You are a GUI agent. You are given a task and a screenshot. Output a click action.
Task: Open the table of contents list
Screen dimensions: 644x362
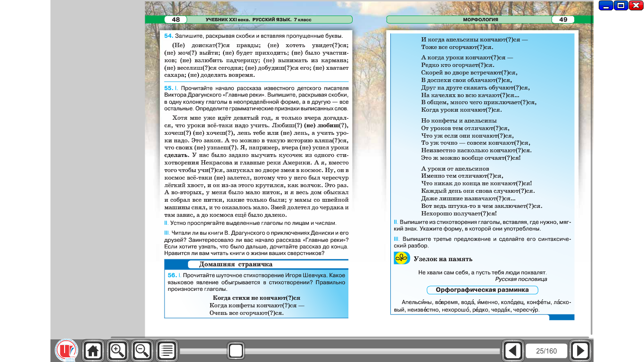click(x=167, y=351)
